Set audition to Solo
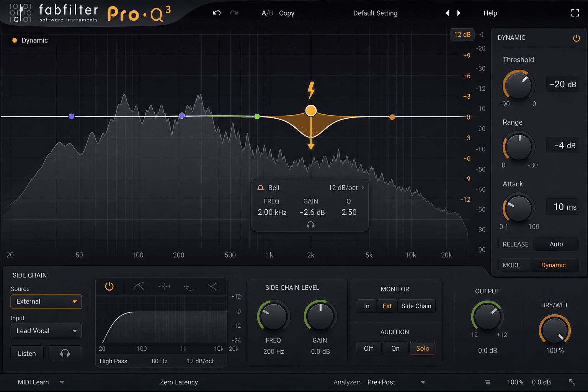The width and height of the screenshot is (588, 392). tap(423, 348)
